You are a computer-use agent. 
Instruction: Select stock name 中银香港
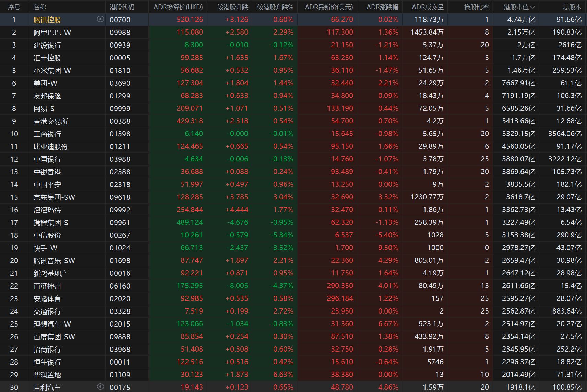click(47, 172)
